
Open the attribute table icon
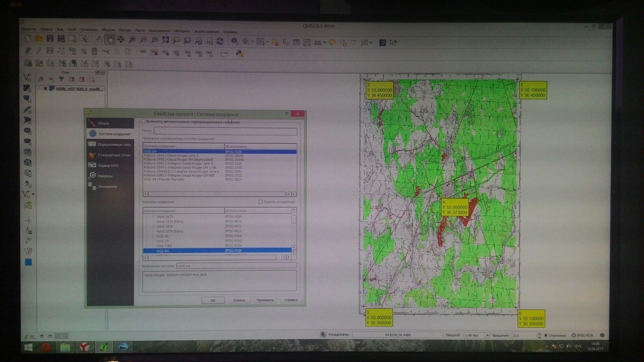[x=296, y=42]
